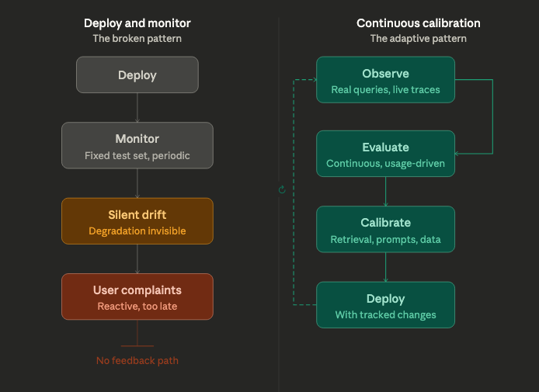Click 'Continuous, usage-driven' text
The image size is (539, 392).
point(385,164)
